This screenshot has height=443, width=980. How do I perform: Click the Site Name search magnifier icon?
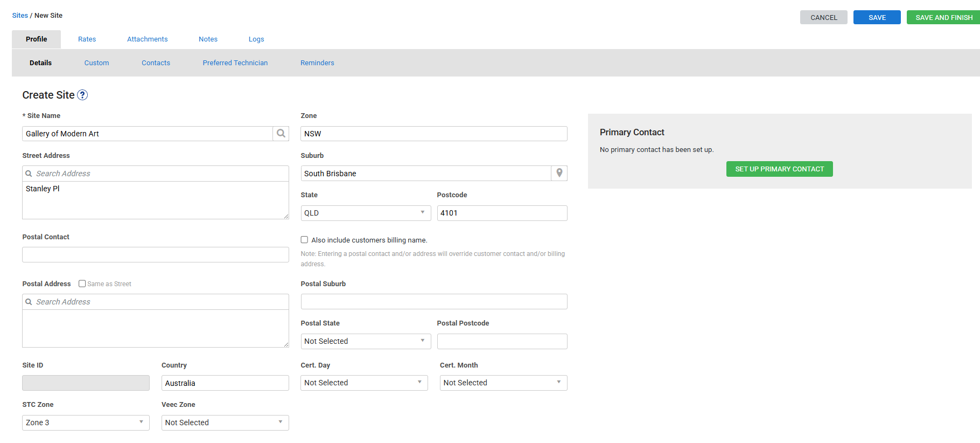coord(281,134)
